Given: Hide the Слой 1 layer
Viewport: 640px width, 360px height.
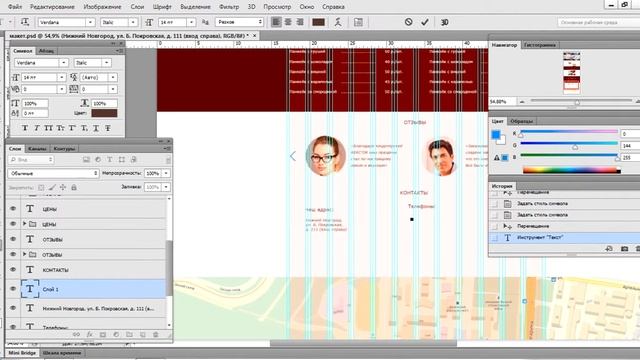Looking at the screenshot, I should (13, 289).
